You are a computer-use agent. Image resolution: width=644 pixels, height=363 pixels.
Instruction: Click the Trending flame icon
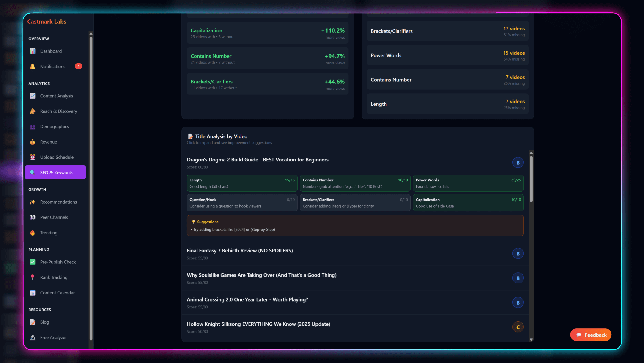pos(33,233)
